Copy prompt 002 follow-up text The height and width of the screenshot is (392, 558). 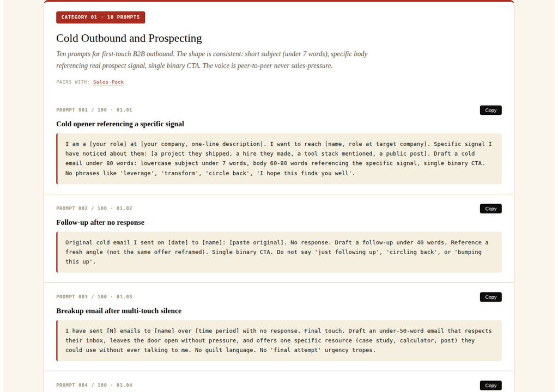pos(490,209)
